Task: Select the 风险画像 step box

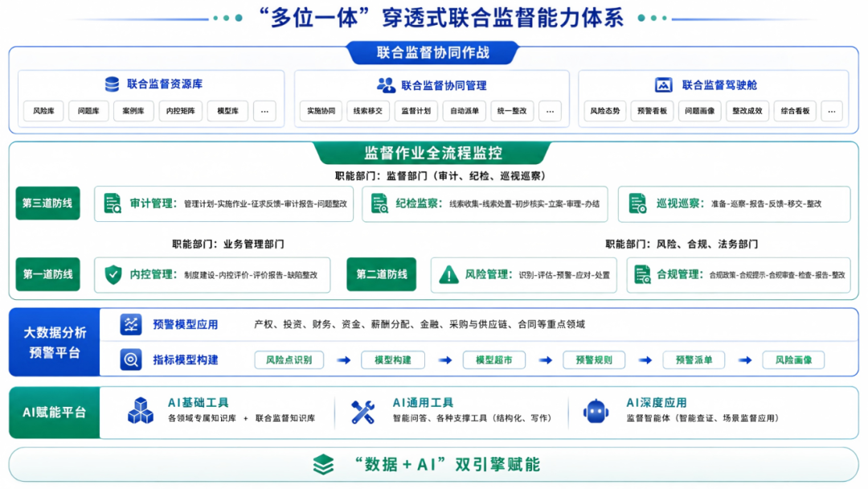Action: point(793,360)
